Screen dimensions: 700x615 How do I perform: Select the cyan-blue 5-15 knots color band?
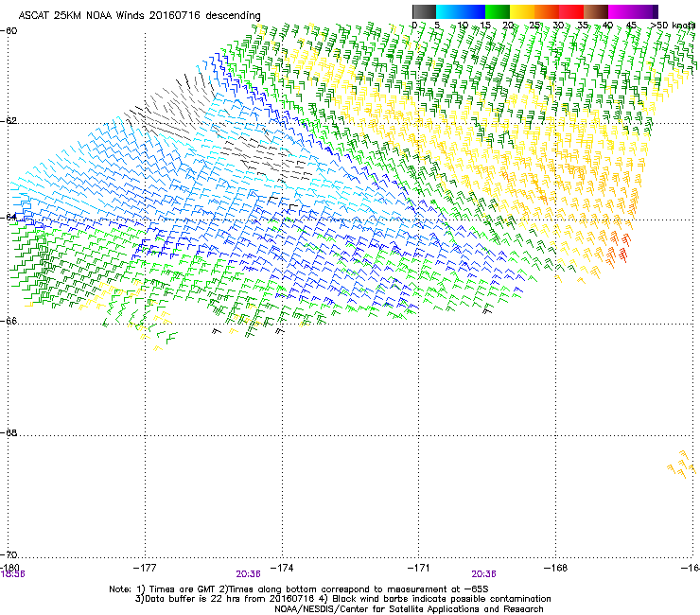pos(461,11)
